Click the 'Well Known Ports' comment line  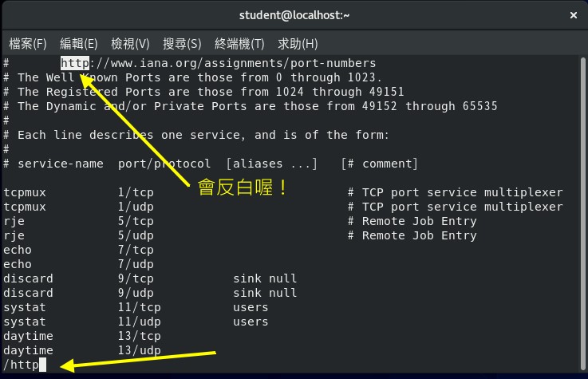[x=199, y=77]
